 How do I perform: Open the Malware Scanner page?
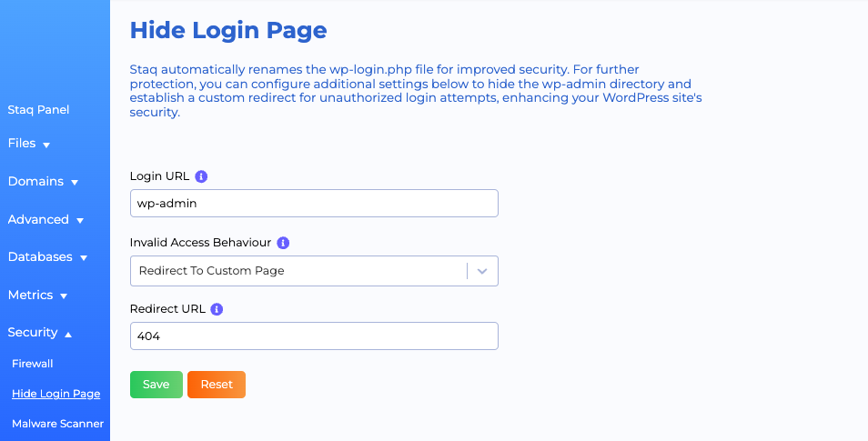[x=57, y=424]
